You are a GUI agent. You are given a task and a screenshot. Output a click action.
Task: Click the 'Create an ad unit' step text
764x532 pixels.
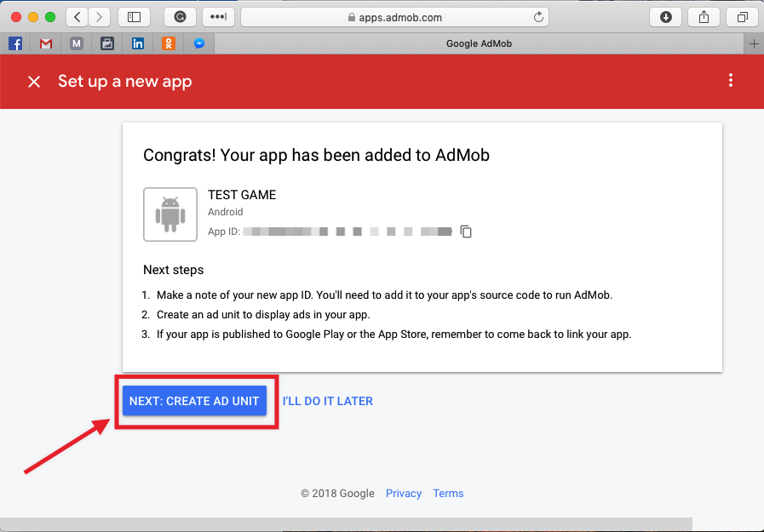(263, 314)
